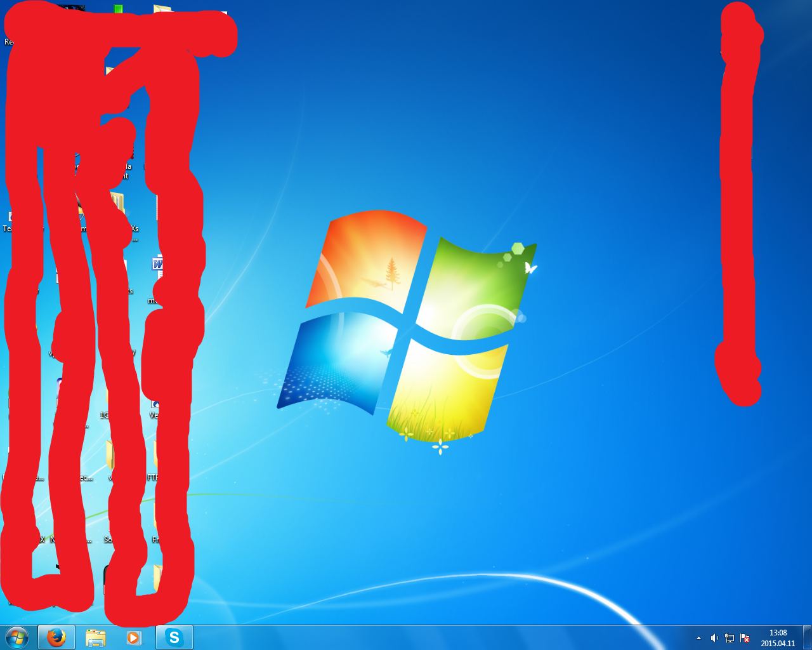Launch Mozilla Firefox from the taskbar
Screen dimensions: 812x650
point(56,637)
